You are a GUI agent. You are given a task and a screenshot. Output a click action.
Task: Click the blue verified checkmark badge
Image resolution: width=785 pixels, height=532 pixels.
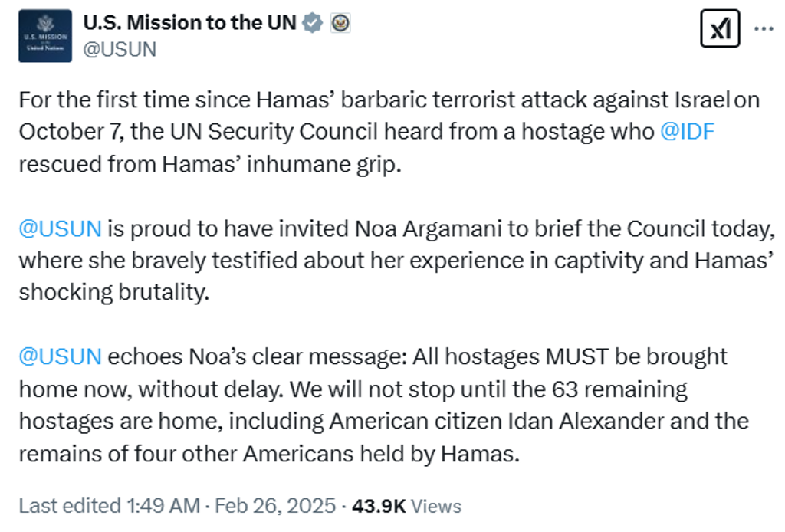(x=313, y=23)
